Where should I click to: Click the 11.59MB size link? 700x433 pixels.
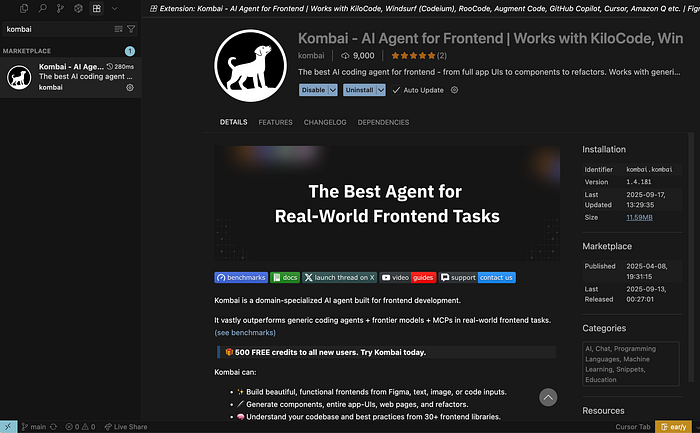click(x=639, y=217)
